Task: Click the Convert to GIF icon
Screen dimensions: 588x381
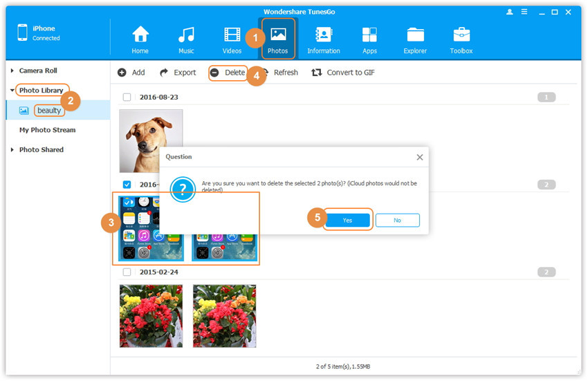Action: coord(317,73)
